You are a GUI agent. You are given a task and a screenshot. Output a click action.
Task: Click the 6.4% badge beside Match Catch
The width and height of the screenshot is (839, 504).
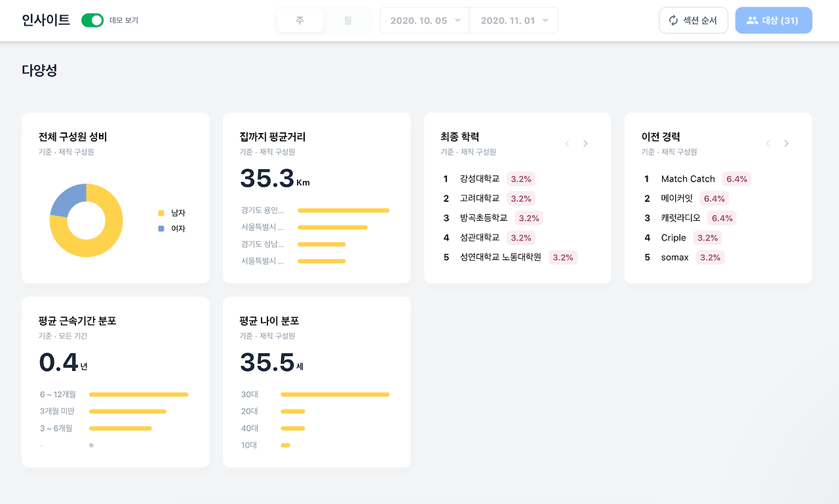point(737,179)
